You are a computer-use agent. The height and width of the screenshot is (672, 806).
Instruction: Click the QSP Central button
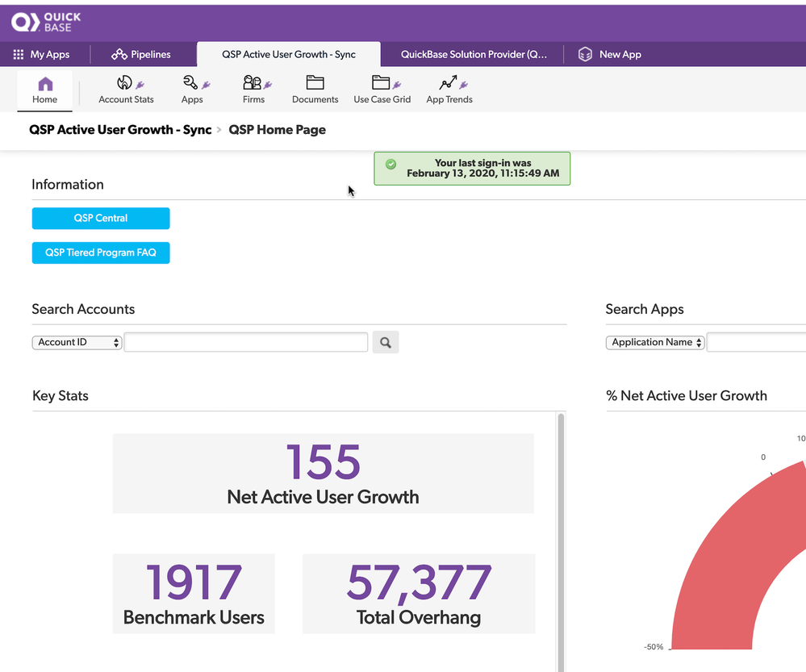coord(101,218)
